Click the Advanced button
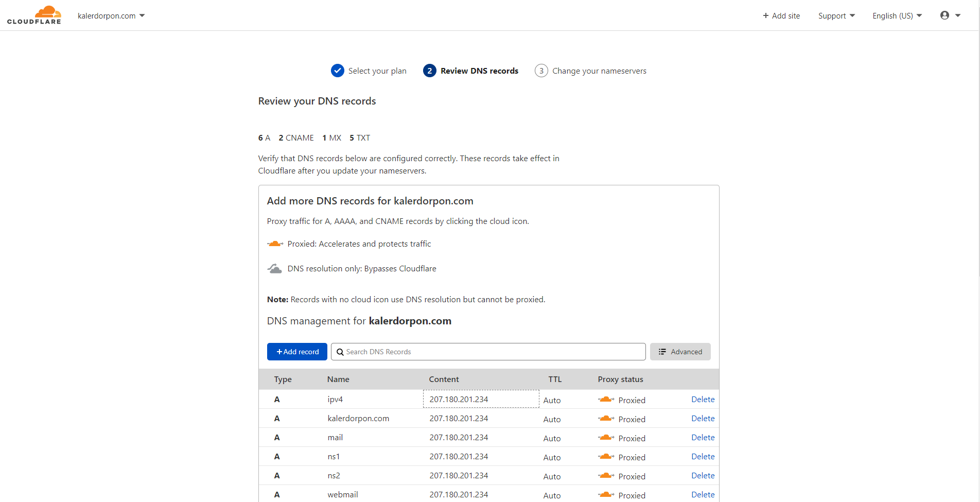This screenshot has height=502, width=980. pyautogui.click(x=680, y=352)
